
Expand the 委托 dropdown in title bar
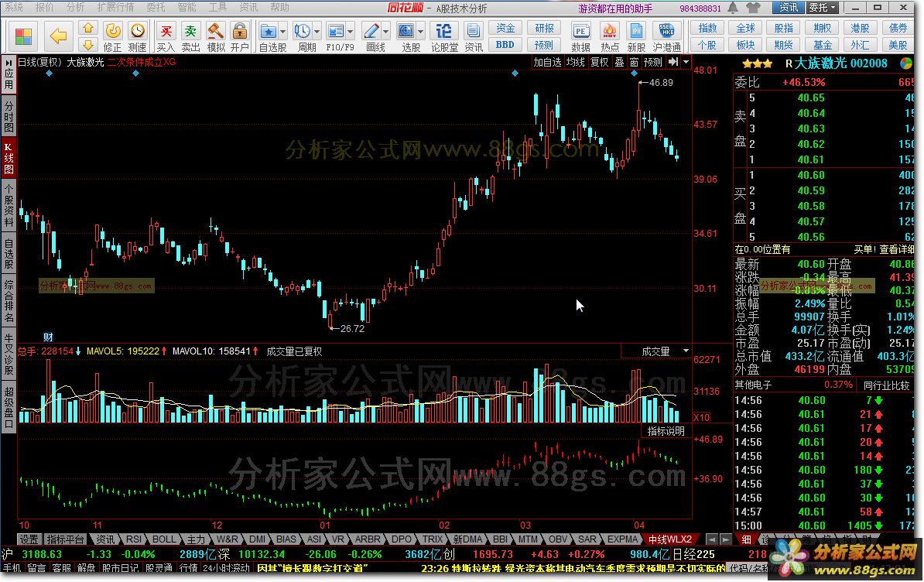(823, 8)
